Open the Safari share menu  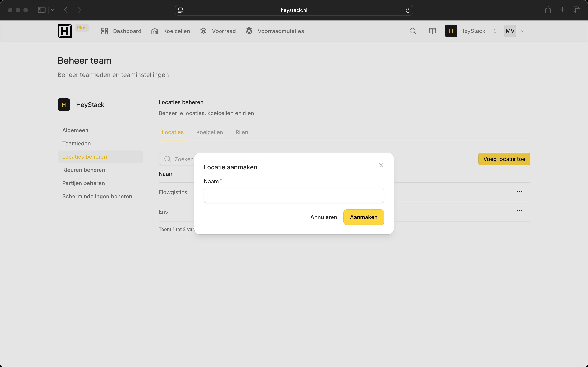(548, 10)
